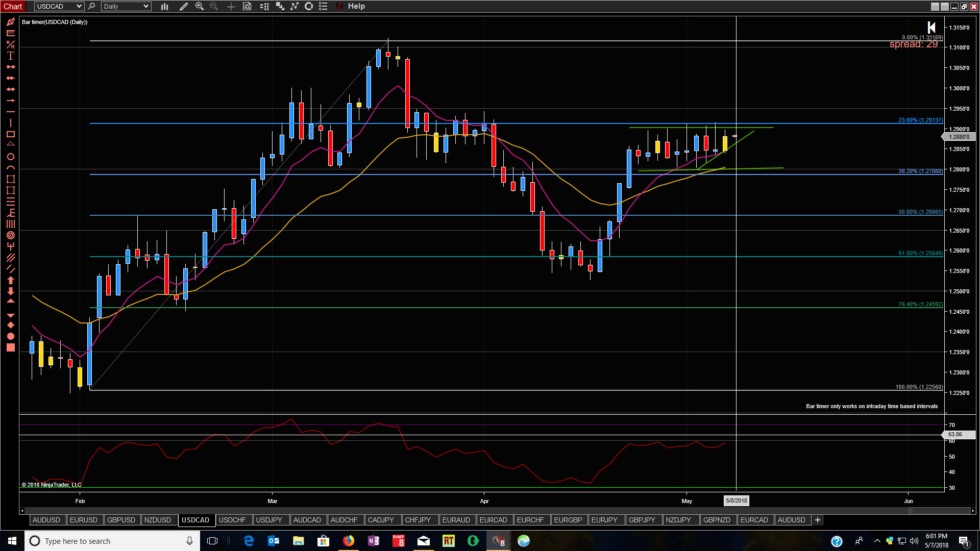Switch to the EURUSD tab
This screenshot has width=980, height=551.
pyautogui.click(x=83, y=520)
